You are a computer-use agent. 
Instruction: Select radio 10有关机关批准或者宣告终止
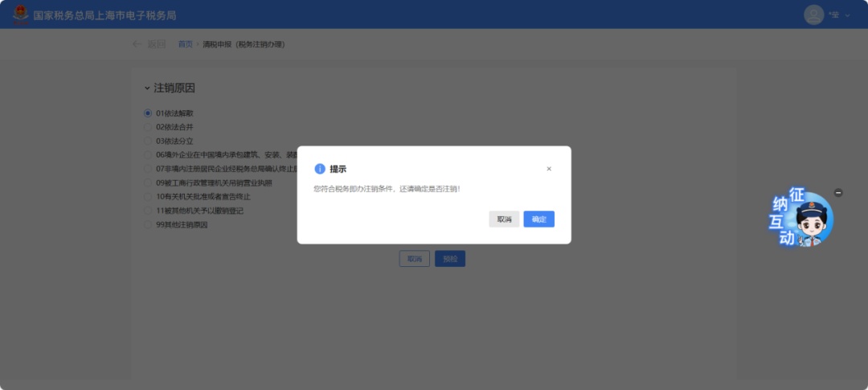pyautogui.click(x=148, y=197)
